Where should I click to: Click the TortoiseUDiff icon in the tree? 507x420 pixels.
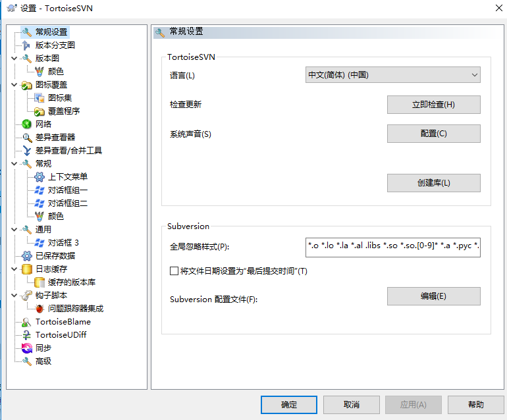point(26,335)
